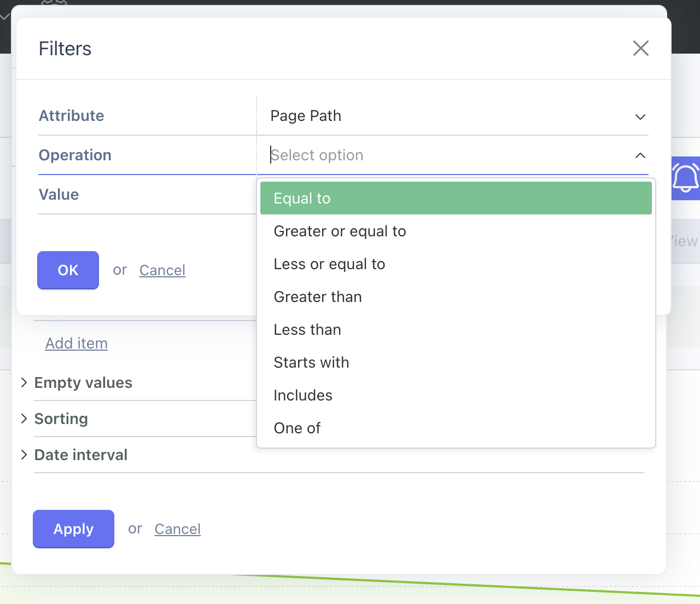The width and height of the screenshot is (700, 604).
Task: Expand the Sorting section
Action: (x=61, y=419)
